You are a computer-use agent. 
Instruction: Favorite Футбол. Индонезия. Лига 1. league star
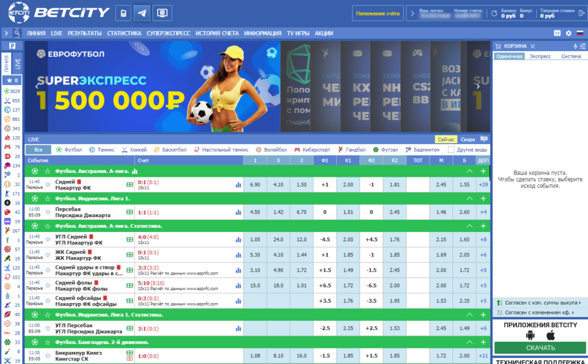point(47,199)
